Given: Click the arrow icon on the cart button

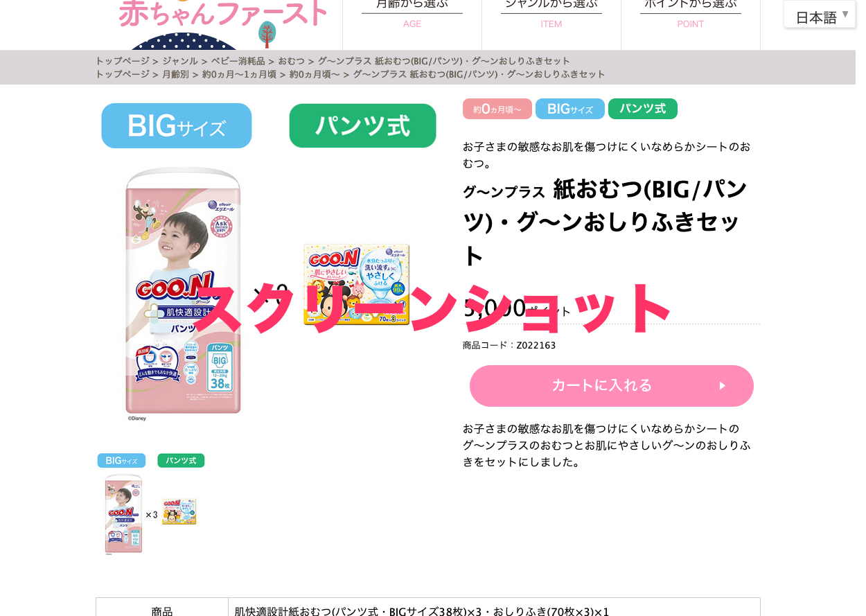Looking at the screenshot, I should [x=723, y=386].
